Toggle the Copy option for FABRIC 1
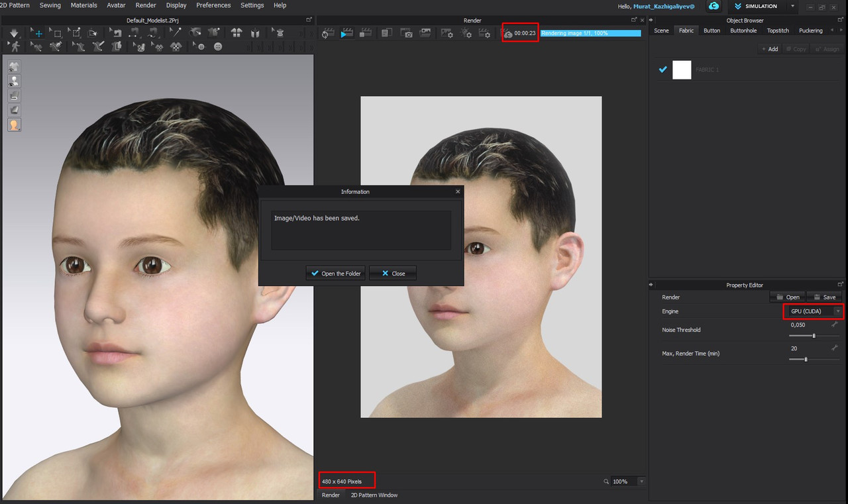This screenshot has width=848, height=504. click(796, 48)
